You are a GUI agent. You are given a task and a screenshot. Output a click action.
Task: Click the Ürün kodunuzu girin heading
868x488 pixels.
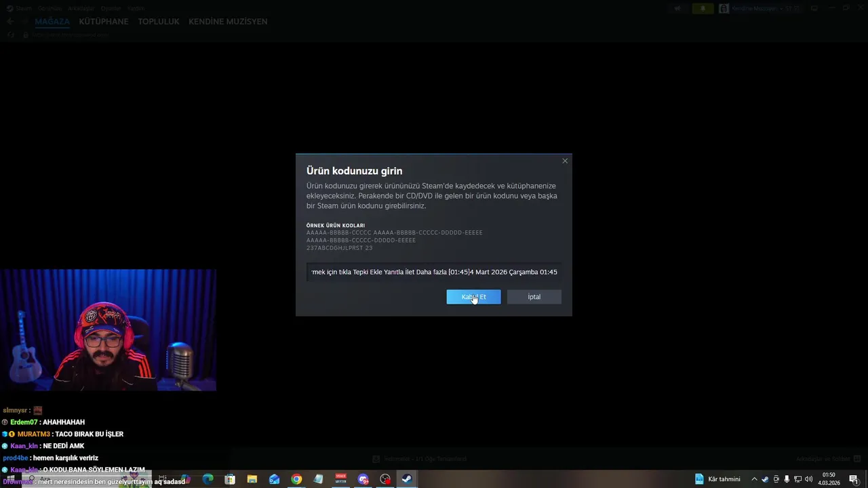point(354,171)
